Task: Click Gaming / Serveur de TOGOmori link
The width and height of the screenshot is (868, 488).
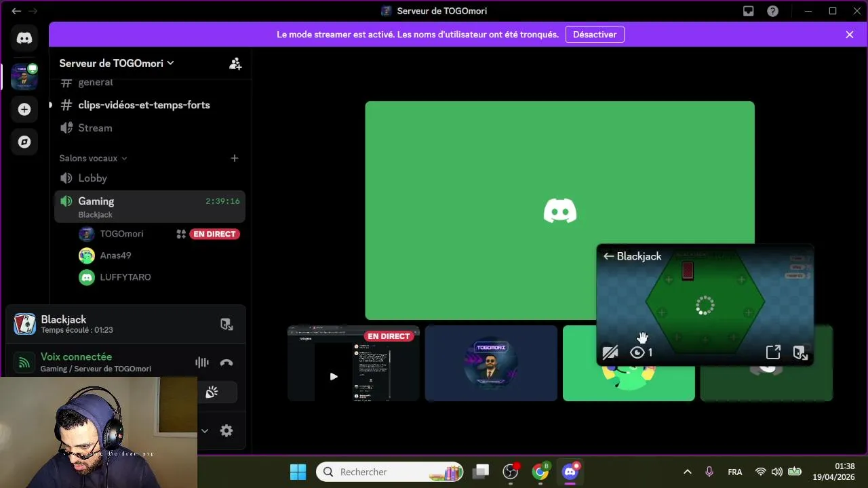Action: tap(96, 369)
